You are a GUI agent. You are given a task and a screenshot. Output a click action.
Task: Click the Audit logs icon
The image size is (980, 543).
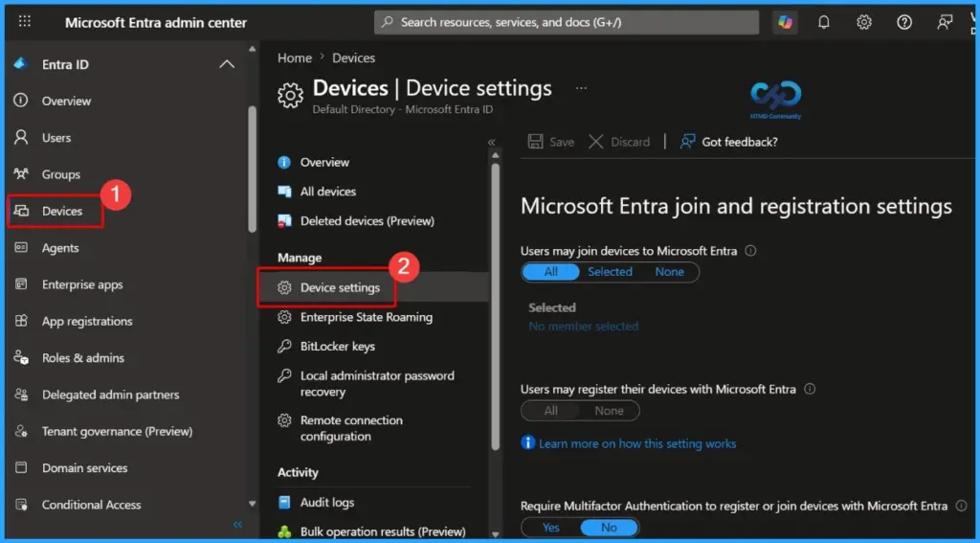pos(284,502)
